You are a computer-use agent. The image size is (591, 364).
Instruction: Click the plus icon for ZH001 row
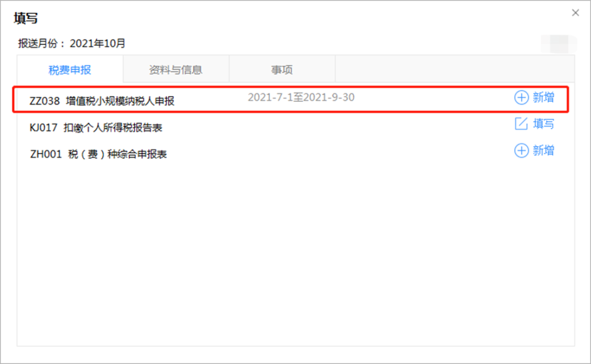point(522,151)
